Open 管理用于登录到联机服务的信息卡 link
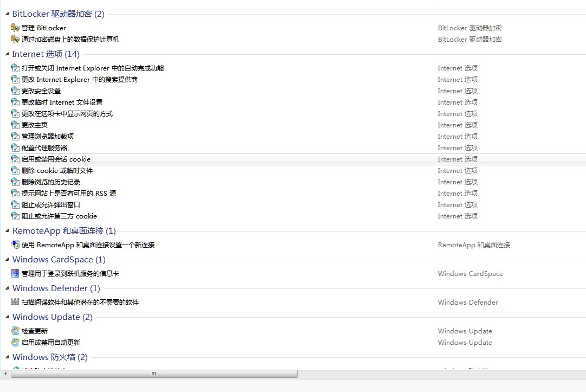The height and width of the screenshot is (392, 586). tap(70, 274)
